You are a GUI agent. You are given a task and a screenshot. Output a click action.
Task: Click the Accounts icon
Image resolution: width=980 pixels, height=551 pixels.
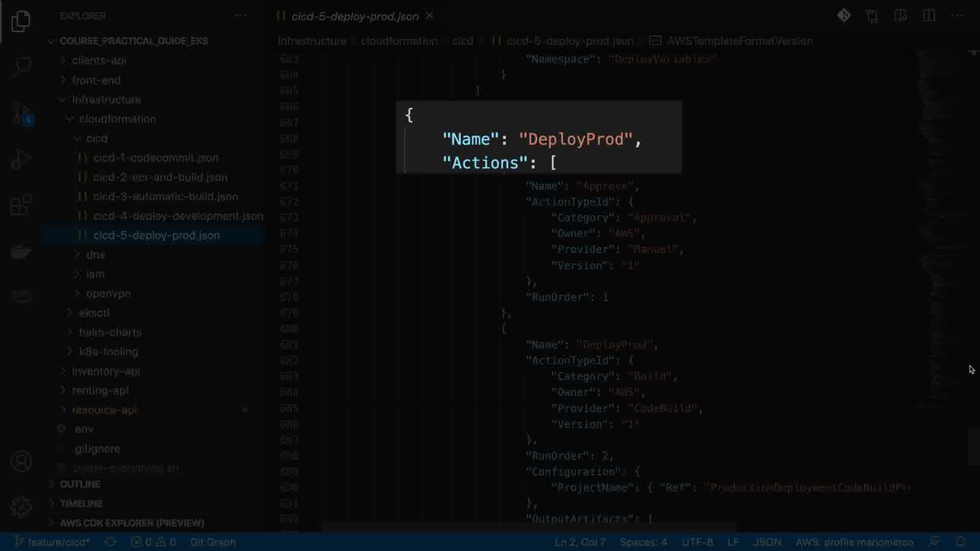(x=21, y=461)
